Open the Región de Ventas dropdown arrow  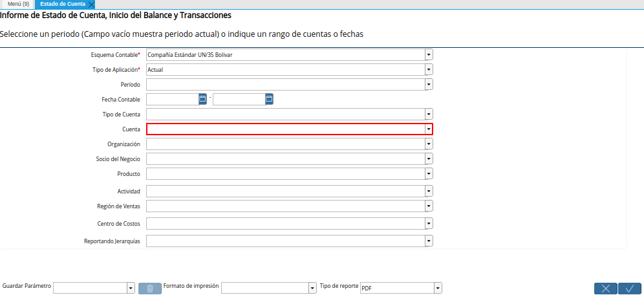click(429, 206)
